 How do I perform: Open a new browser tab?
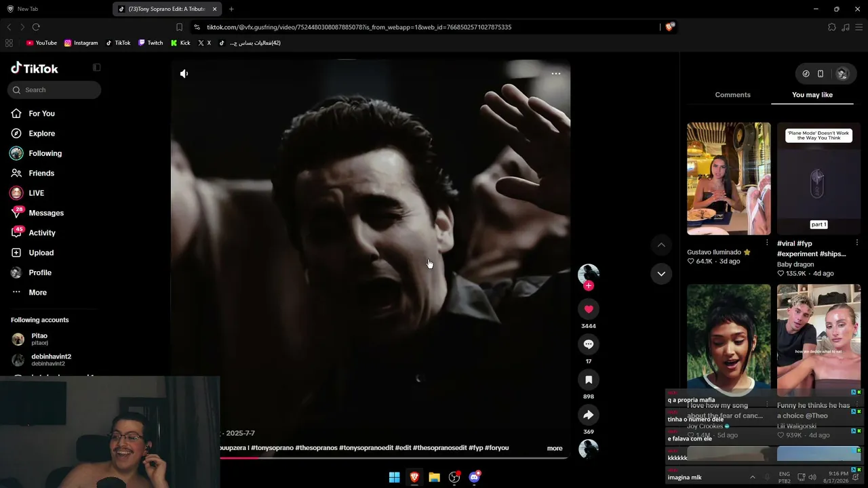231,9
